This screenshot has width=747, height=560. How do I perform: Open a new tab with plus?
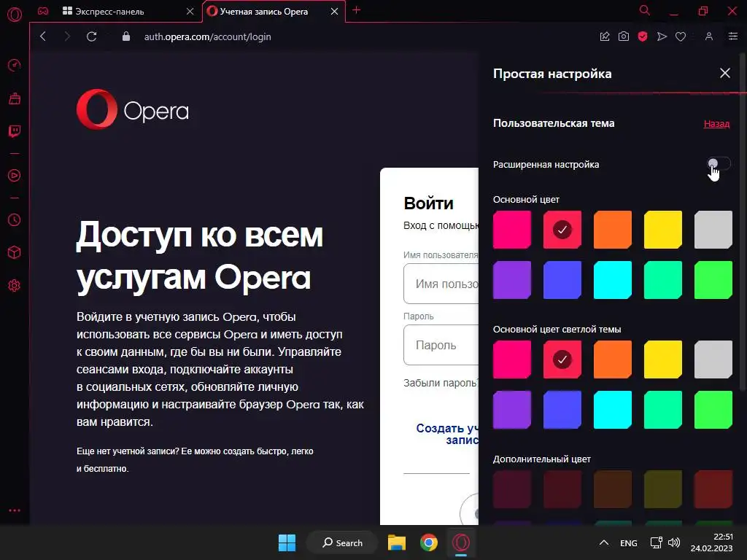tap(356, 10)
